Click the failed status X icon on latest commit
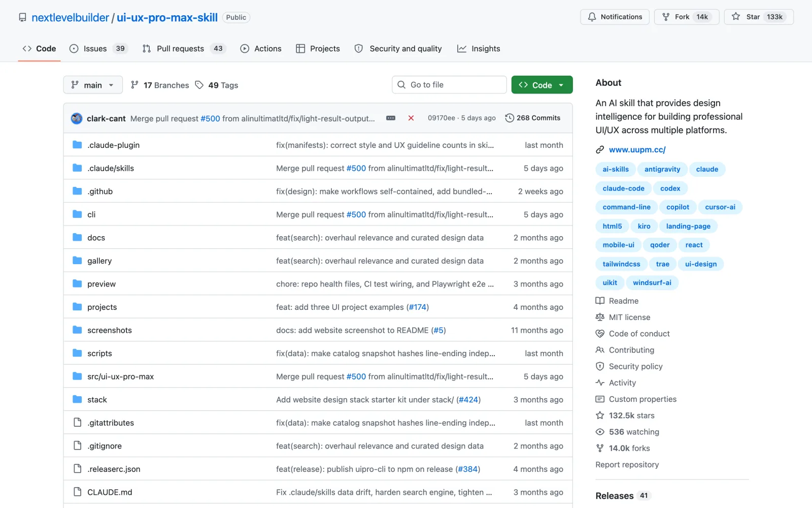812x508 pixels. (x=411, y=118)
